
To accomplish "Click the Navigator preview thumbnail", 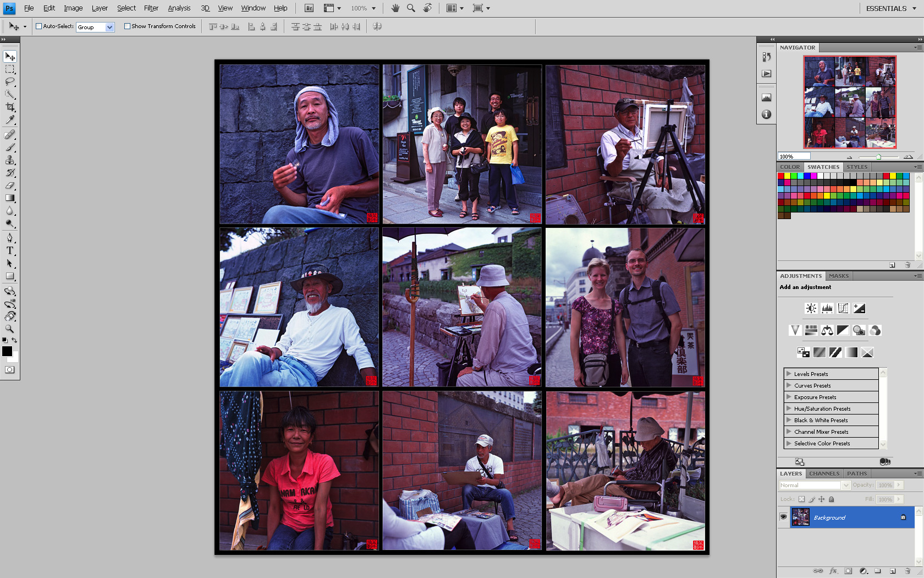I will click(x=850, y=102).
